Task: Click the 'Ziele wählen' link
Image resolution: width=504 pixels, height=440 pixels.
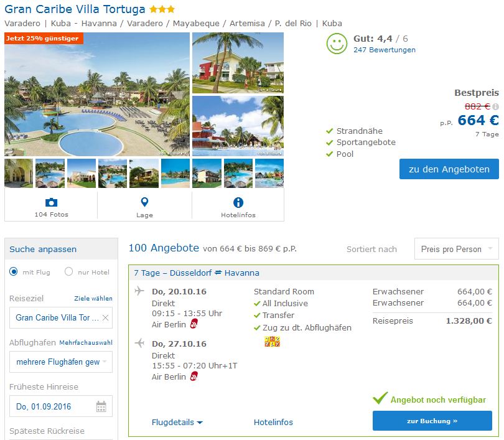Action: pos(93,298)
